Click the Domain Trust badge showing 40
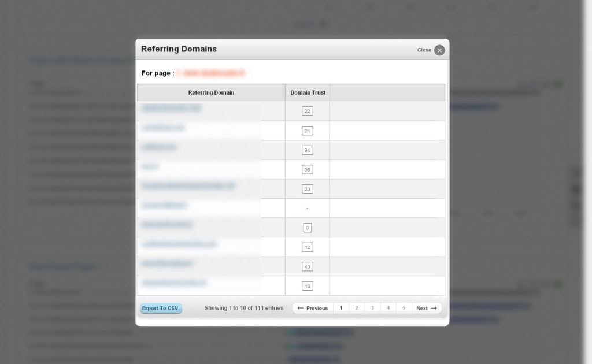This screenshot has width=592, height=364. (308, 267)
